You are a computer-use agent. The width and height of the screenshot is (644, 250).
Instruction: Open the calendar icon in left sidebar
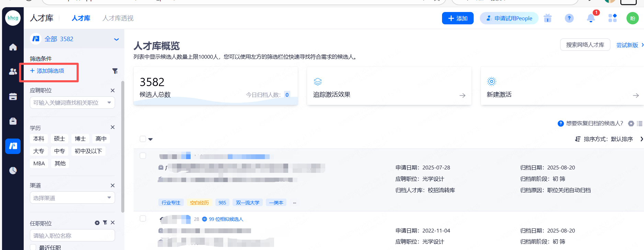(x=13, y=97)
